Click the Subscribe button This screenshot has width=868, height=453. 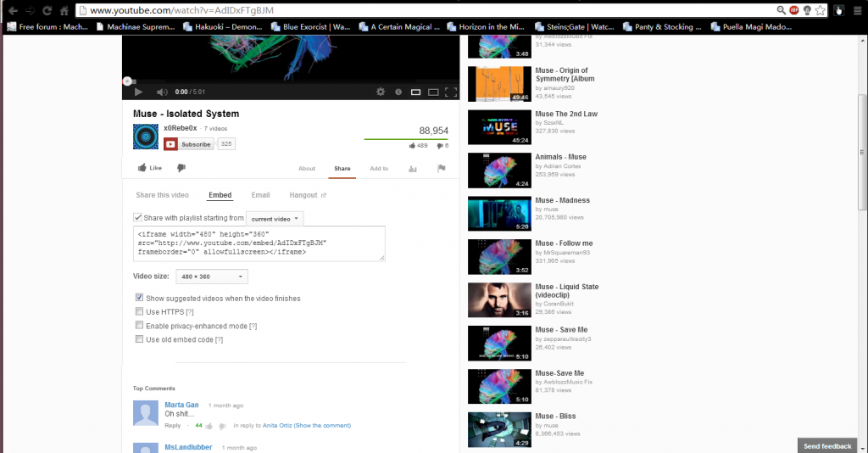pos(189,144)
